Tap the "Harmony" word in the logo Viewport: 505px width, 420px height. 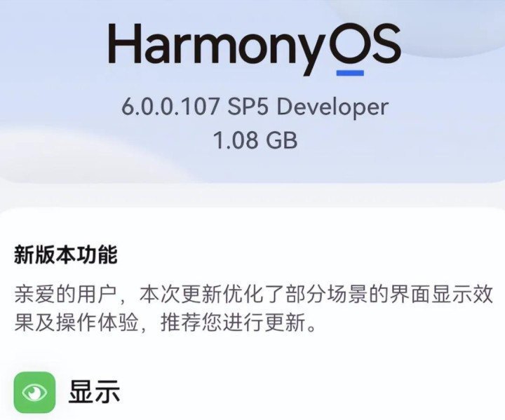click(x=216, y=46)
